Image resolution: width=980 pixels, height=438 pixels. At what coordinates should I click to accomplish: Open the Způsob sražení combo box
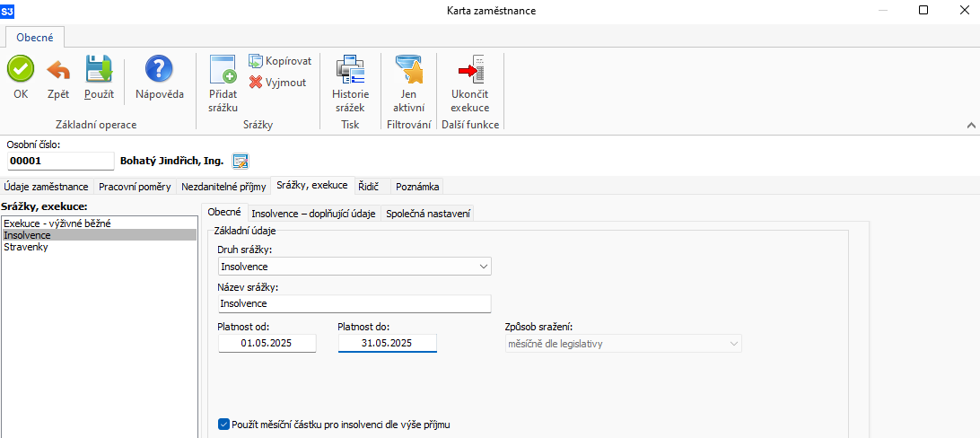tap(623, 343)
